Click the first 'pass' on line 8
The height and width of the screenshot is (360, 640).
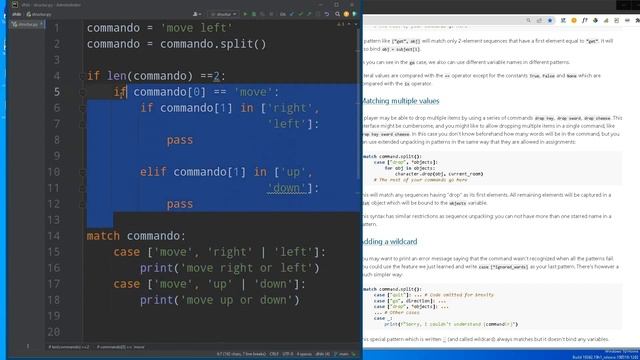click(180, 140)
